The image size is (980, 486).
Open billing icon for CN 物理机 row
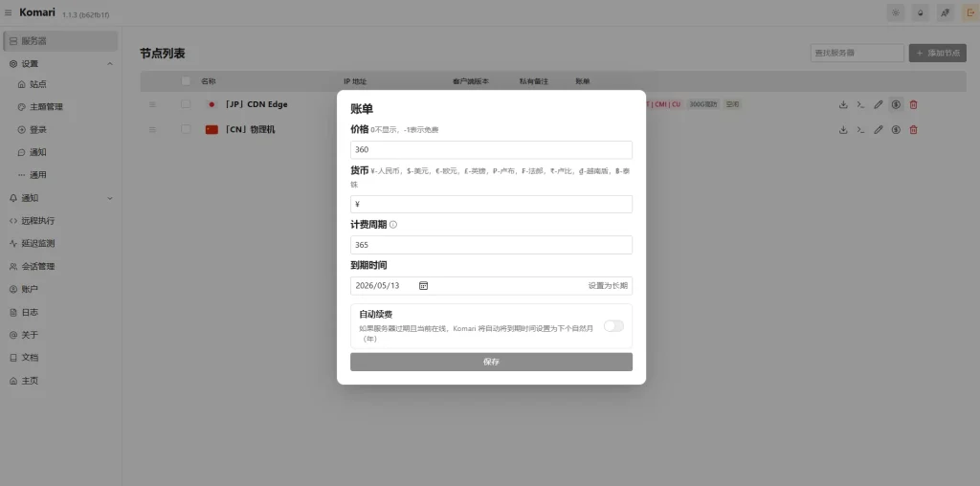[896, 129]
